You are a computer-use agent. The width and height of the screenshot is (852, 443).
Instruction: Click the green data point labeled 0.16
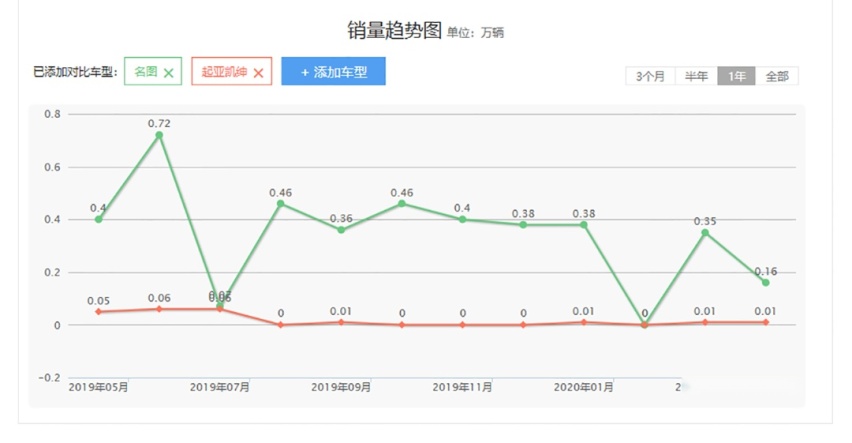pos(766,283)
